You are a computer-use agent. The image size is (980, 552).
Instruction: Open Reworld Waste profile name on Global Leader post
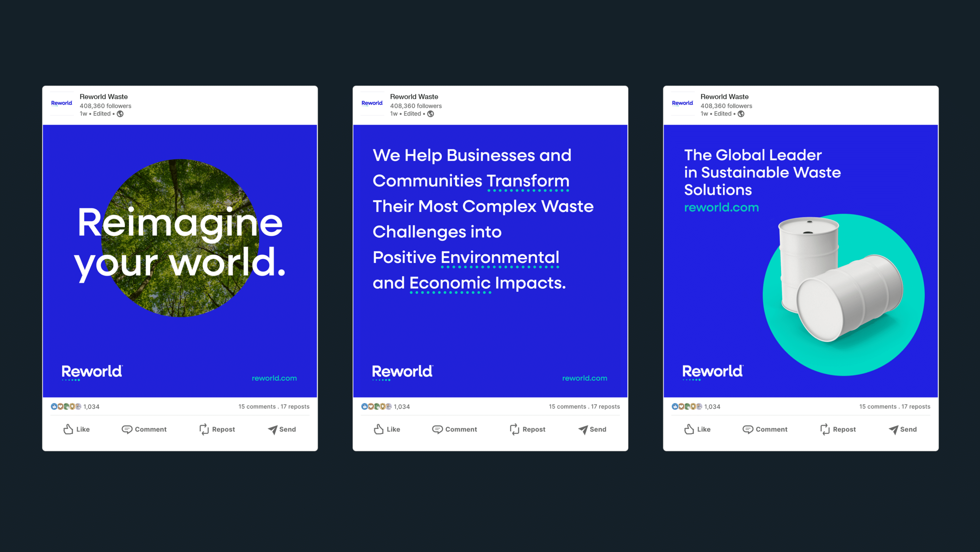[725, 97]
